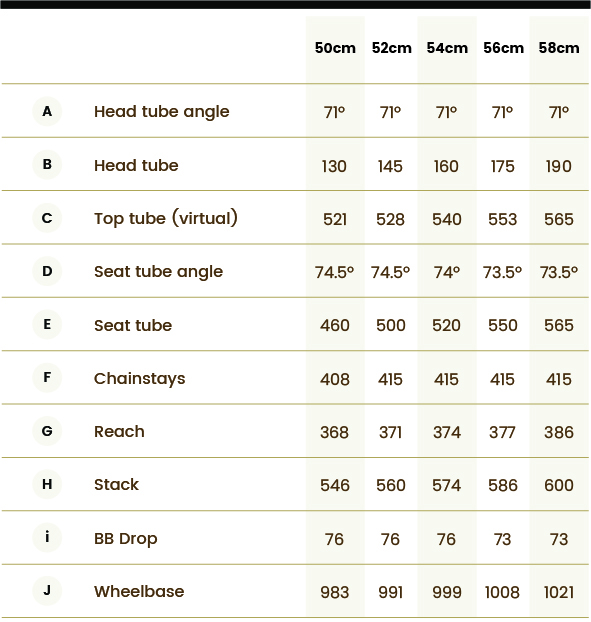591x622 pixels.
Task: Select the circled J marker
Action: coord(47,590)
